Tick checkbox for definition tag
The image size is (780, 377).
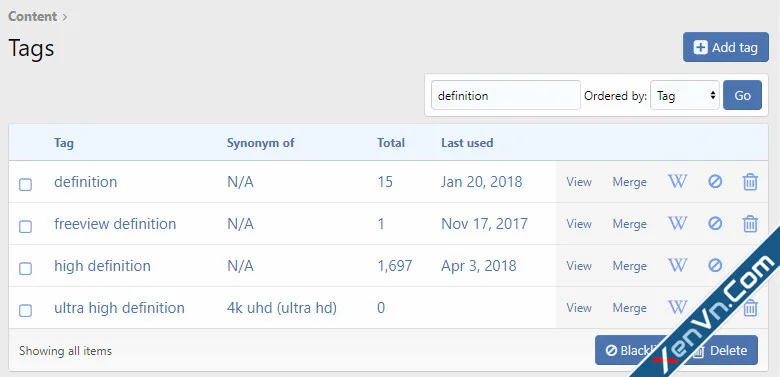[x=25, y=185]
